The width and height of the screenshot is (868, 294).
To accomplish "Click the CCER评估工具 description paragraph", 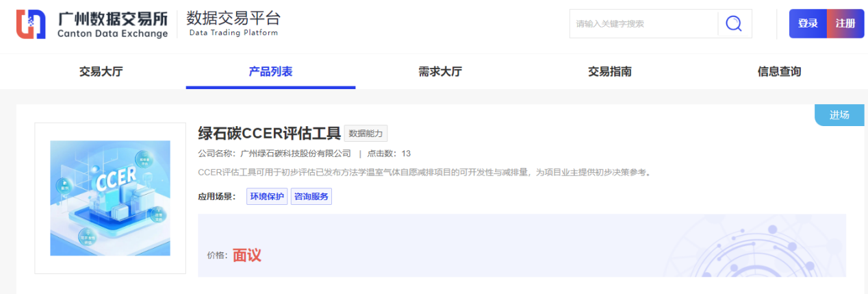I will tap(424, 172).
